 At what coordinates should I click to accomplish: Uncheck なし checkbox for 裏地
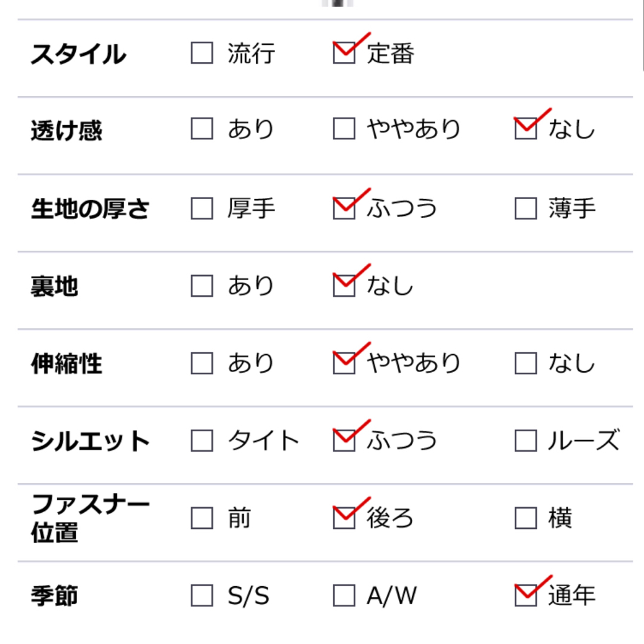[x=344, y=286]
